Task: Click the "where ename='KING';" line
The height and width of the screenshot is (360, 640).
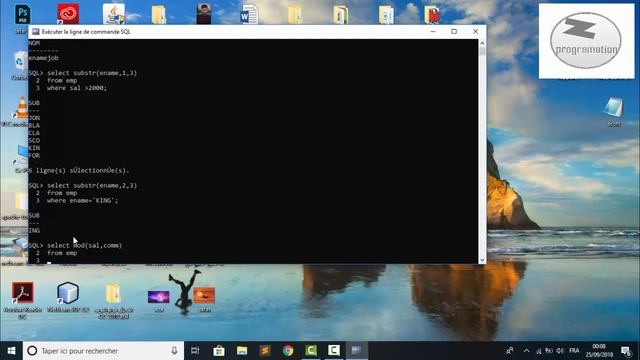Action: coord(82,200)
